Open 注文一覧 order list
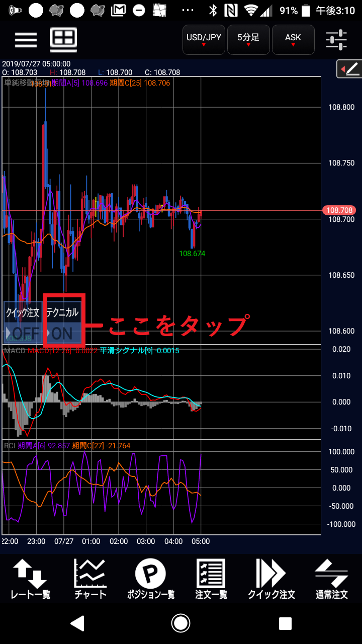This screenshot has width=362, height=644. click(211, 580)
